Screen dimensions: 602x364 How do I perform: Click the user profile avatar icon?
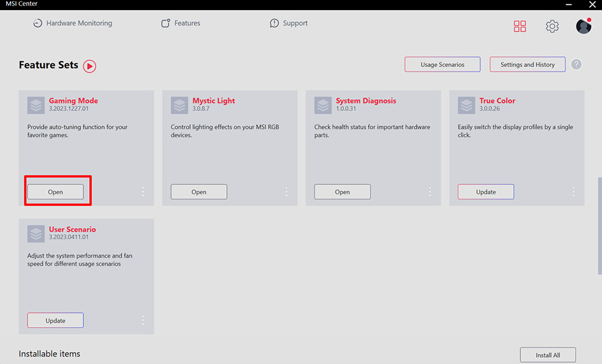tap(583, 26)
